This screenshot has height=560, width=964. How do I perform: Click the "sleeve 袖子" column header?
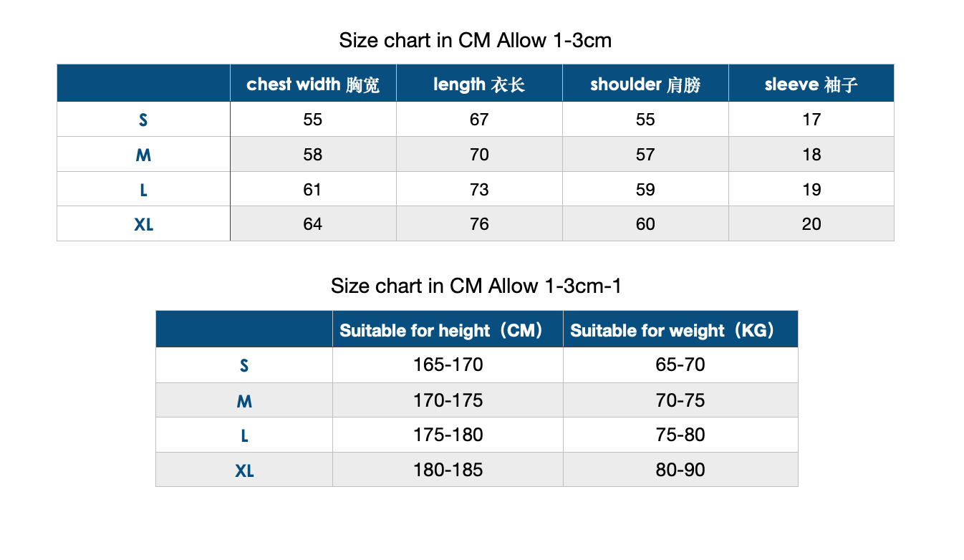pos(811,85)
